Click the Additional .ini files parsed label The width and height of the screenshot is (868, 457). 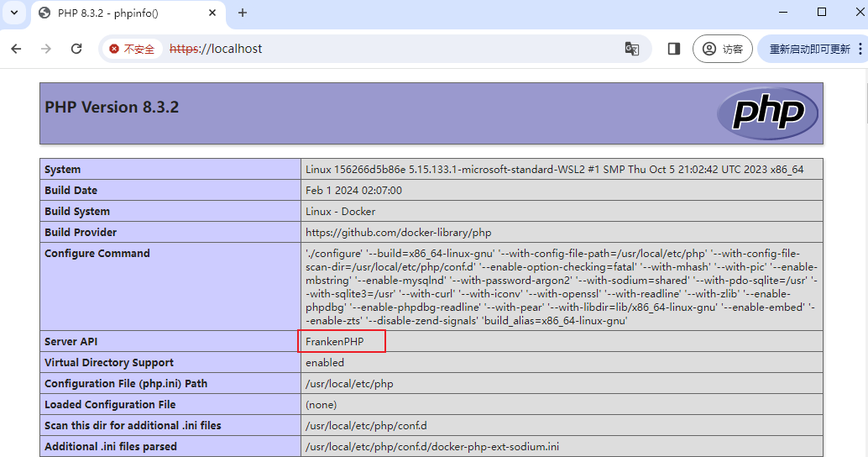click(x=111, y=446)
